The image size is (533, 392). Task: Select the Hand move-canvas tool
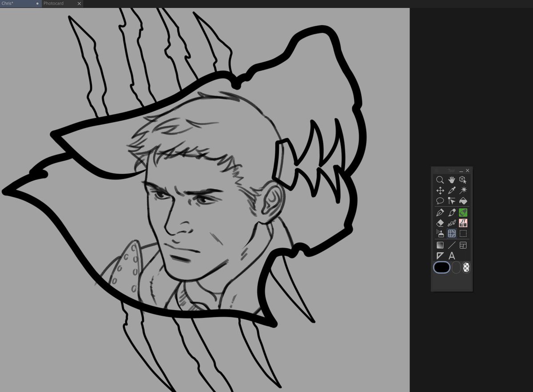point(452,180)
